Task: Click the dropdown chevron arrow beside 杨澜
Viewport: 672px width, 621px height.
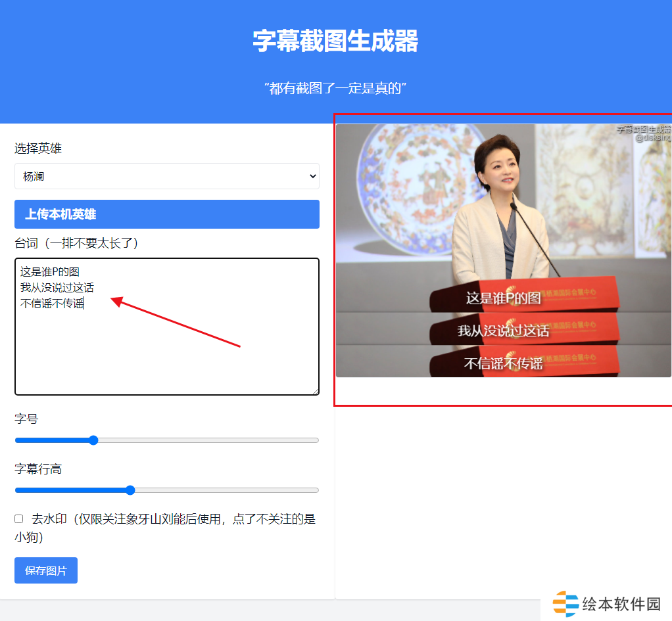Action: point(313,176)
